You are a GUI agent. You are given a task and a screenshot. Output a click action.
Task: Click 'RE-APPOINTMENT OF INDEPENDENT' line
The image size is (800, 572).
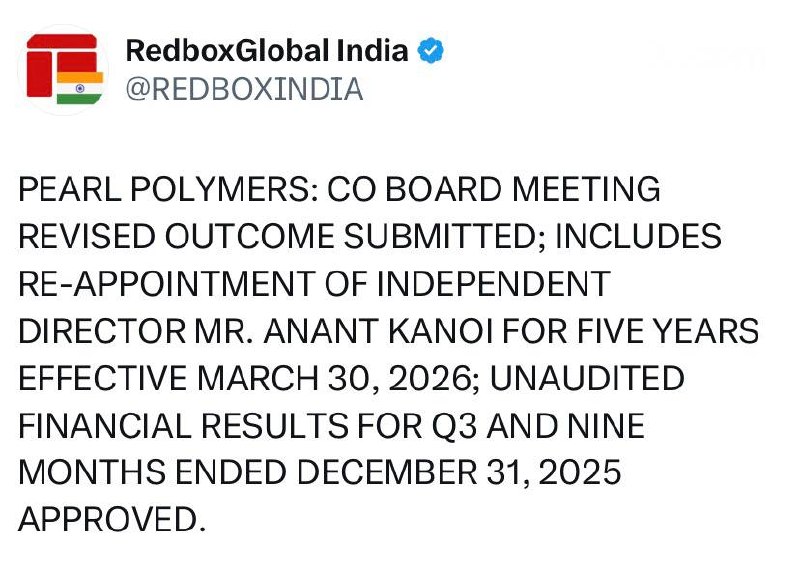[x=314, y=284]
